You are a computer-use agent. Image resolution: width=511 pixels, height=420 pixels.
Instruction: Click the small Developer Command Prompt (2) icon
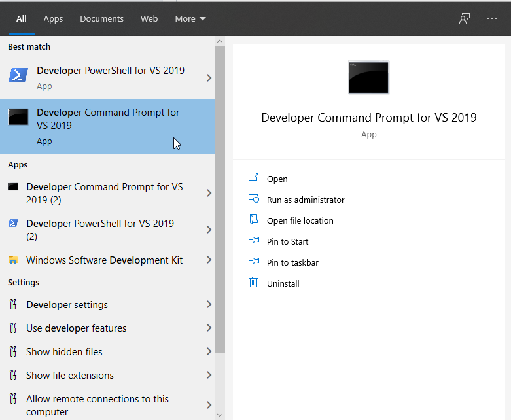(12, 186)
